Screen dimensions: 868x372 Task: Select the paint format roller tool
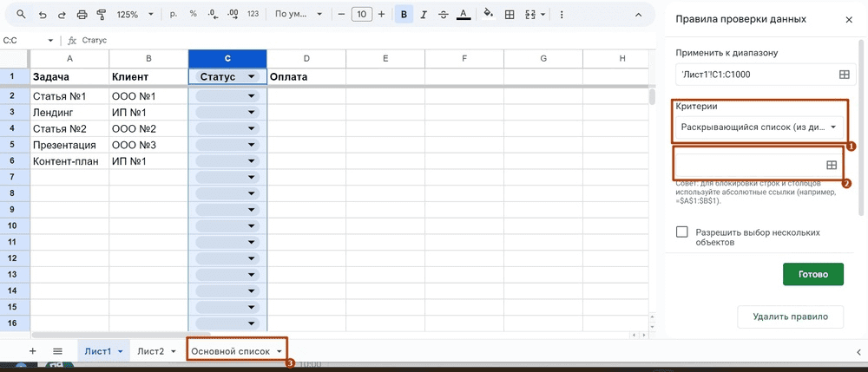coord(101,15)
